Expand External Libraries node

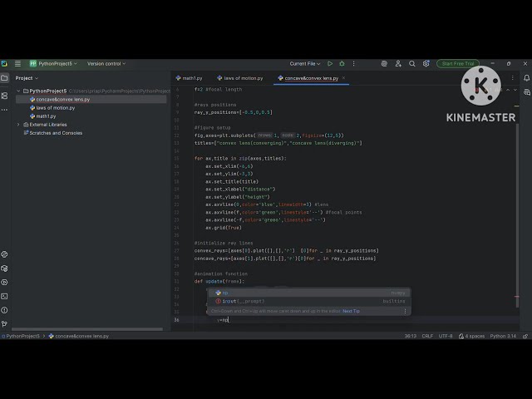(18, 125)
